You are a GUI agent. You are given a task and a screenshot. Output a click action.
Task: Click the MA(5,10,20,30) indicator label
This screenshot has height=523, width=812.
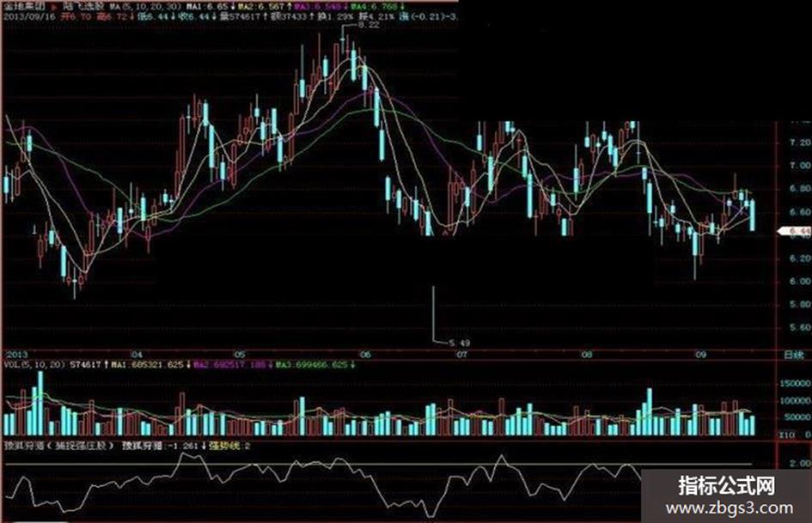(145, 7)
